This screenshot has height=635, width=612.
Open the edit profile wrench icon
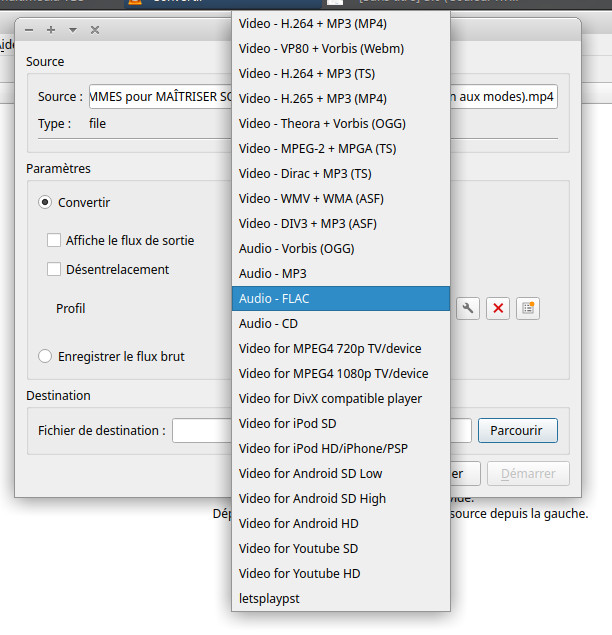point(468,309)
